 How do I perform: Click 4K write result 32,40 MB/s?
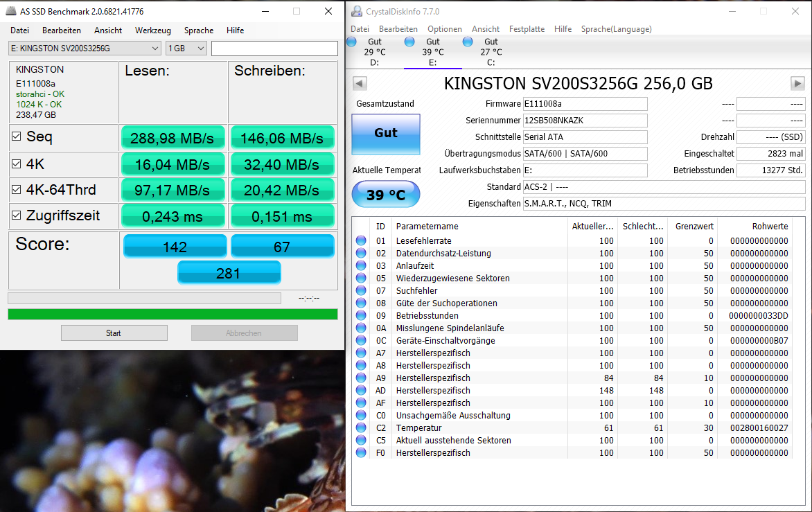pos(282,165)
